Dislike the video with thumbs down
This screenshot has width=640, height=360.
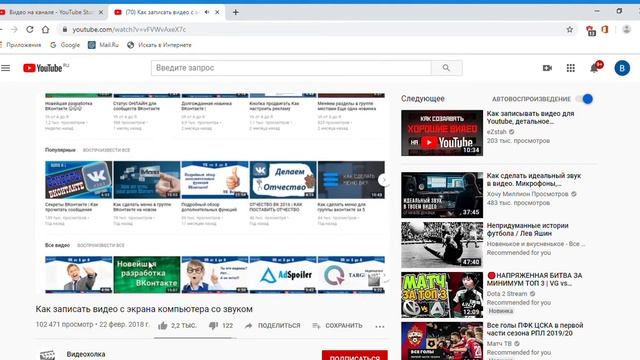click(213, 325)
